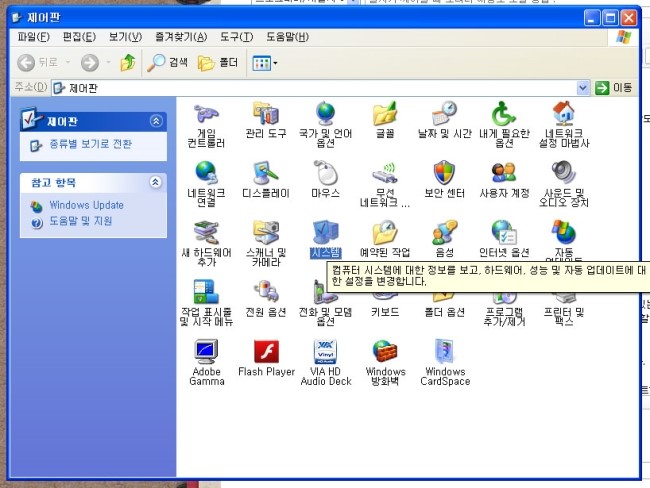Open the Windows 방화벽 icon
The width and height of the screenshot is (650, 488).
385,352
